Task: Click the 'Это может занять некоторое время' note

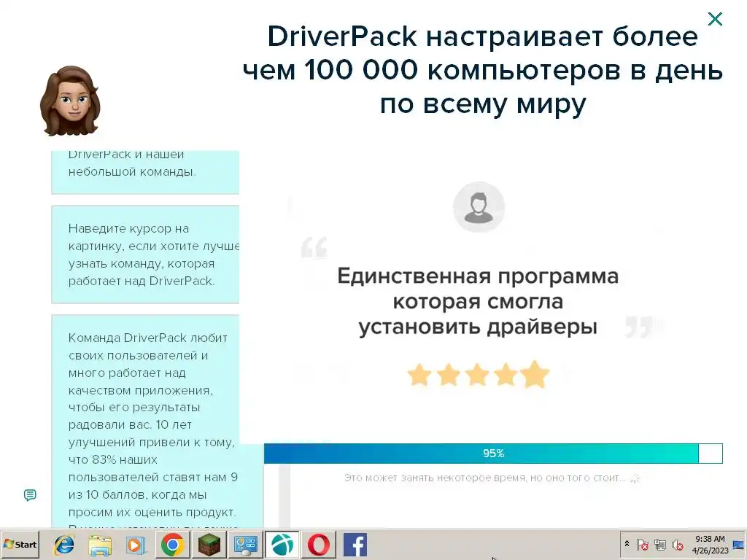Action: [484, 478]
